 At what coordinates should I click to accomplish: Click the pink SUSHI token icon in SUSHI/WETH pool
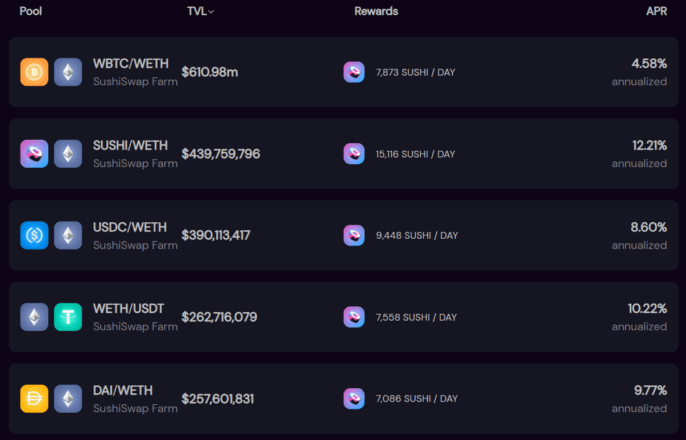coord(34,154)
